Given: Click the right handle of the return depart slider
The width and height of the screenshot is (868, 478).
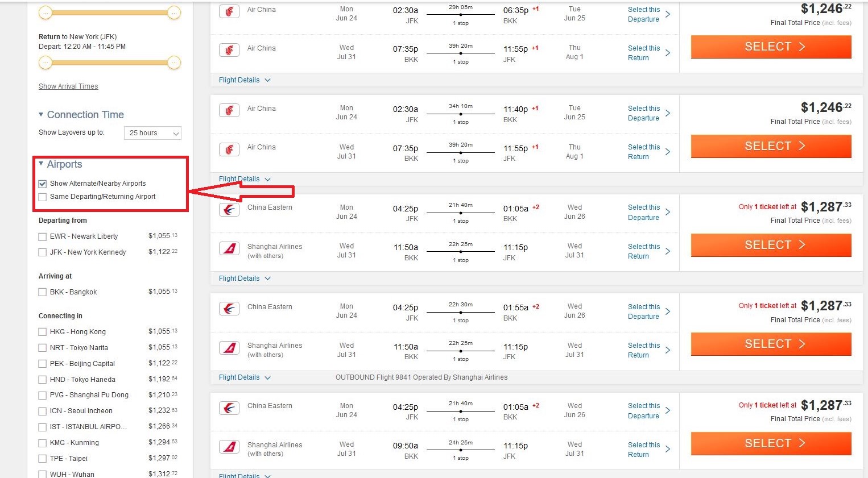Looking at the screenshot, I should [x=174, y=63].
